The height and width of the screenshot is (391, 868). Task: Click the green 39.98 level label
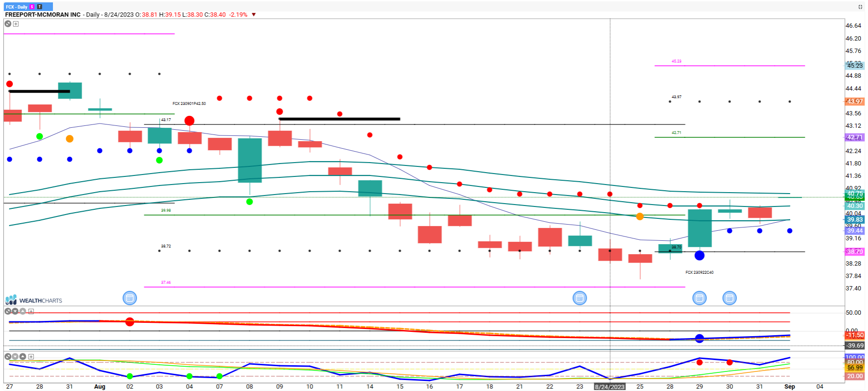(x=166, y=210)
